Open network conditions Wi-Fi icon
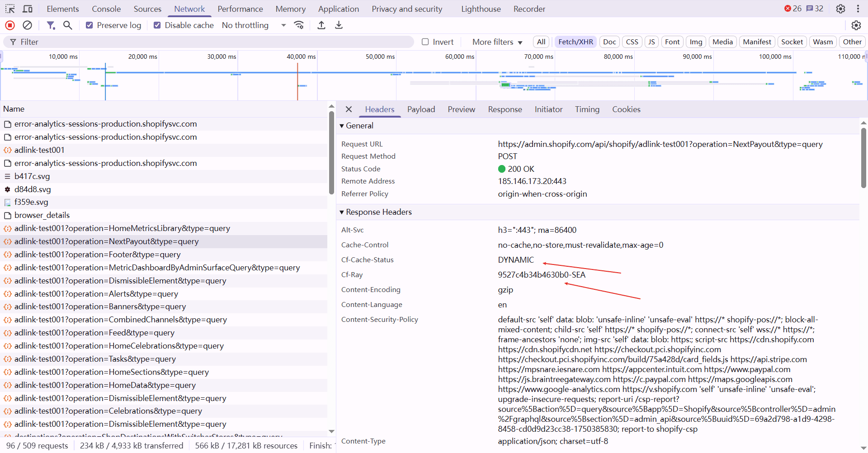This screenshot has height=453, width=868. 299,25
